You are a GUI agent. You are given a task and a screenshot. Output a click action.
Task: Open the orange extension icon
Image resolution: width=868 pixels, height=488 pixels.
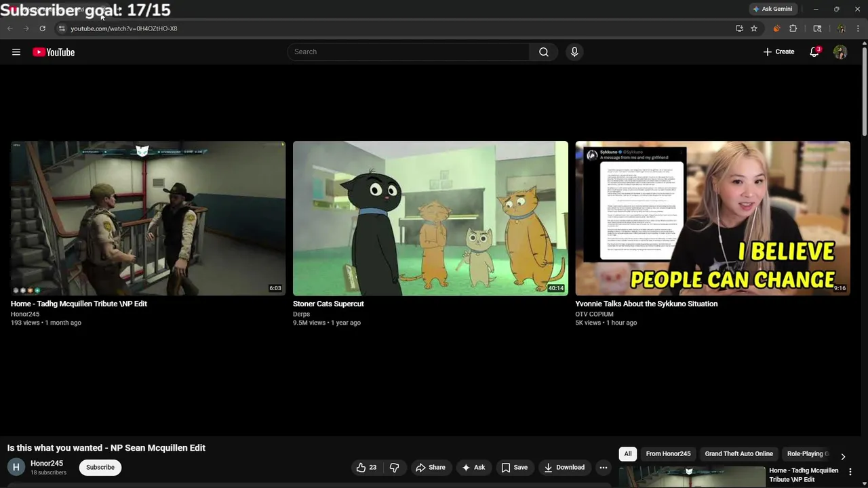click(x=776, y=28)
